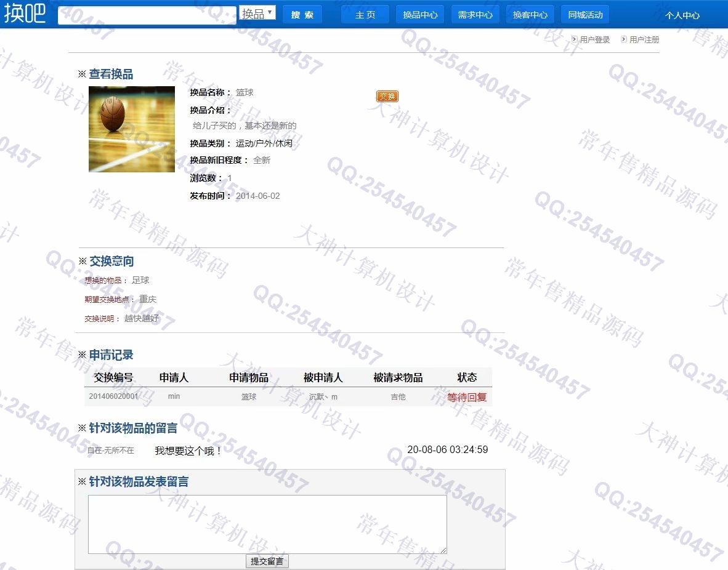The image size is (728, 570).
Task: Click the 针对该物品的留言 heading
Action: pyautogui.click(x=133, y=428)
